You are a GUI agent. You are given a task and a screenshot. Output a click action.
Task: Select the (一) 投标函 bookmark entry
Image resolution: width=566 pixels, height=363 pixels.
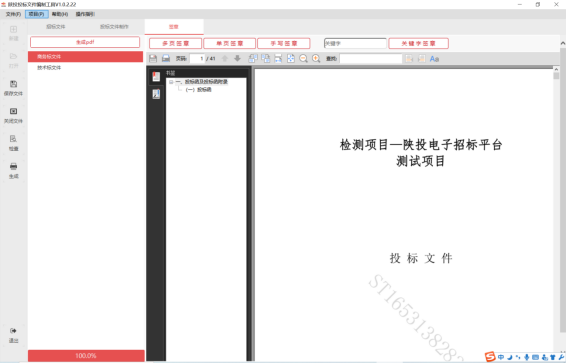198,89
